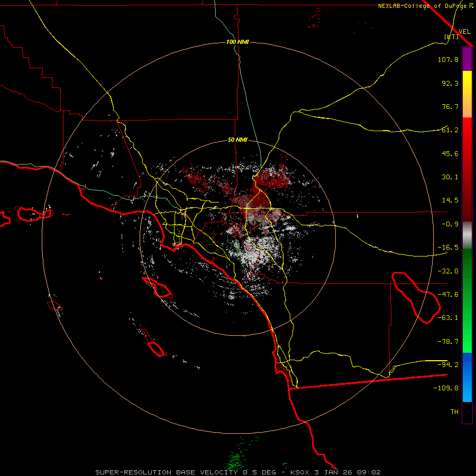This screenshot has height=476, width=476.
Task: Click the Santa Catalina Island outline
Action: pos(157,287)
